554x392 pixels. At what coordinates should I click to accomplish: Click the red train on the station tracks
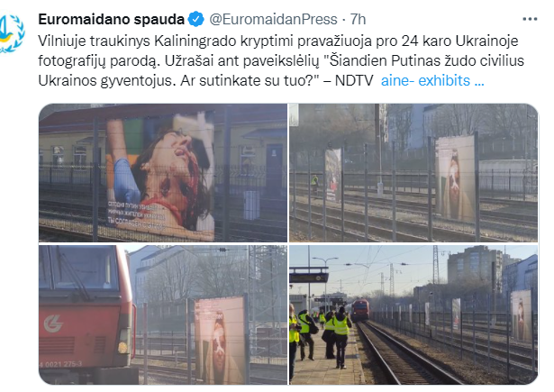tap(360, 310)
